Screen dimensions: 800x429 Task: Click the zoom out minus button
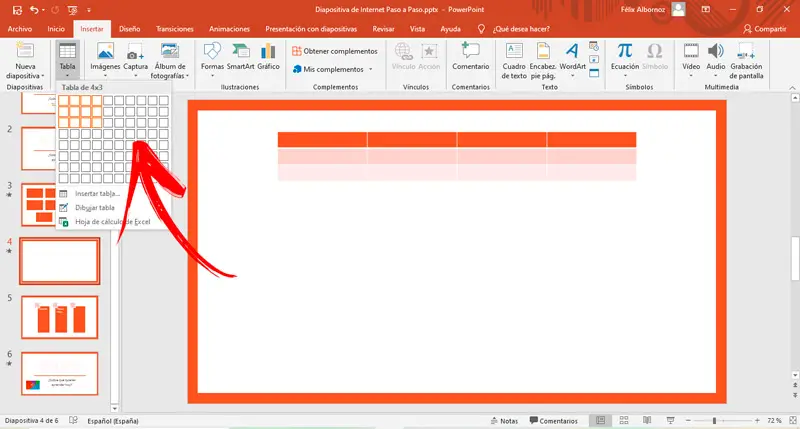point(688,421)
